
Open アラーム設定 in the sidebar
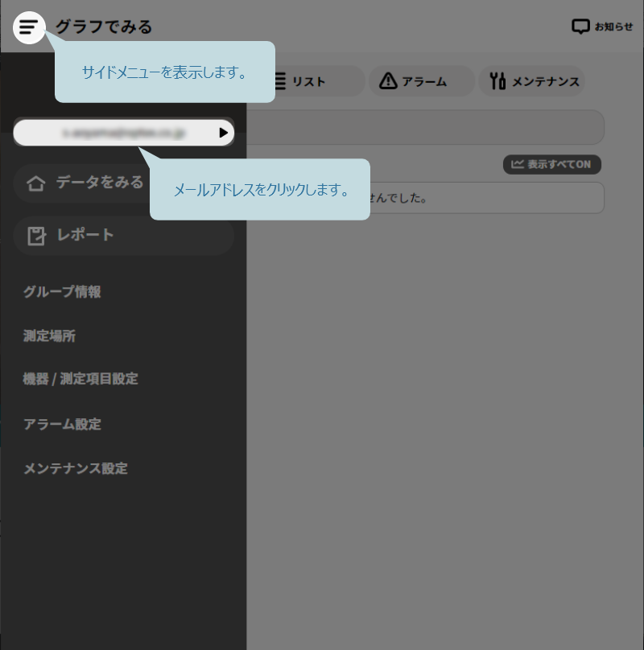[62, 424]
